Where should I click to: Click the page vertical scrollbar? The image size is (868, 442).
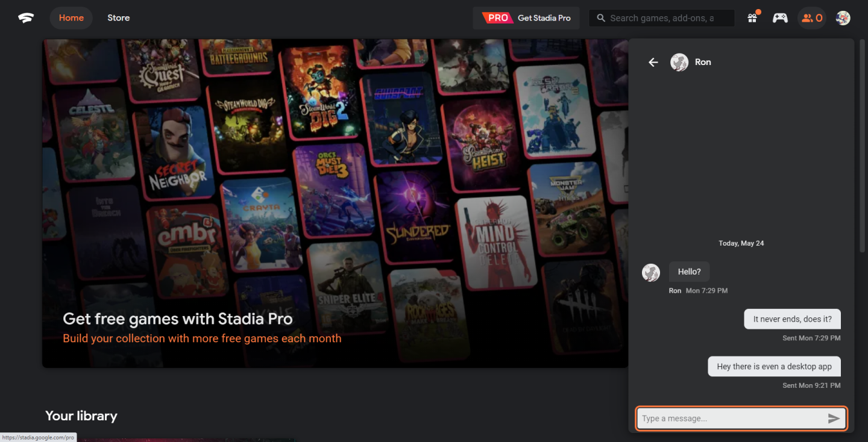point(864,145)
